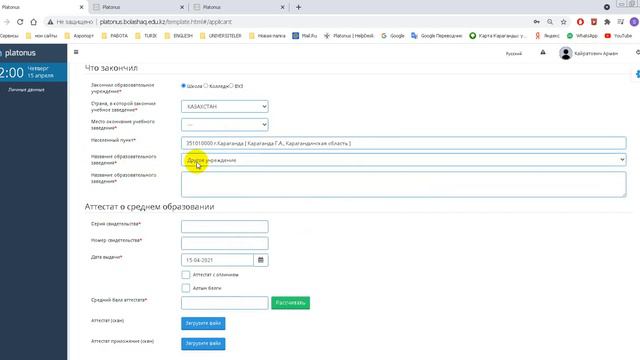Close the first Platonus tab
Image resolution: width=640 pixels, height=360 pixels.
pos(81,7)
